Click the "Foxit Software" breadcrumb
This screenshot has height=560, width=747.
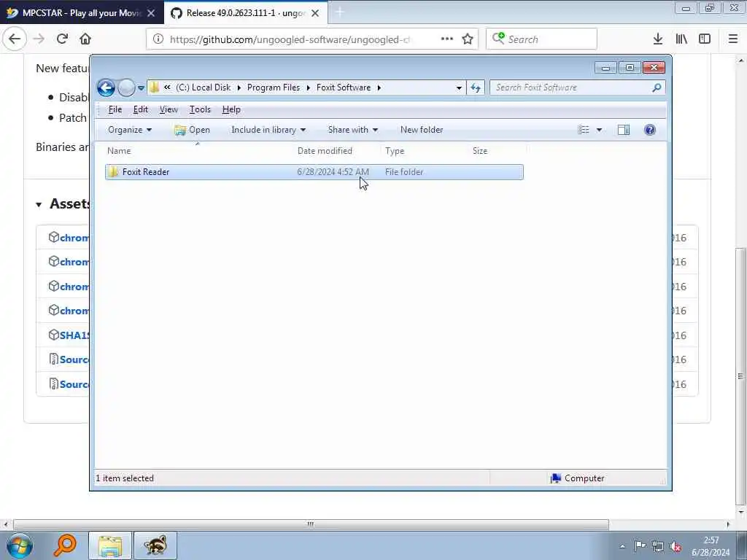(x=344, y=87)
